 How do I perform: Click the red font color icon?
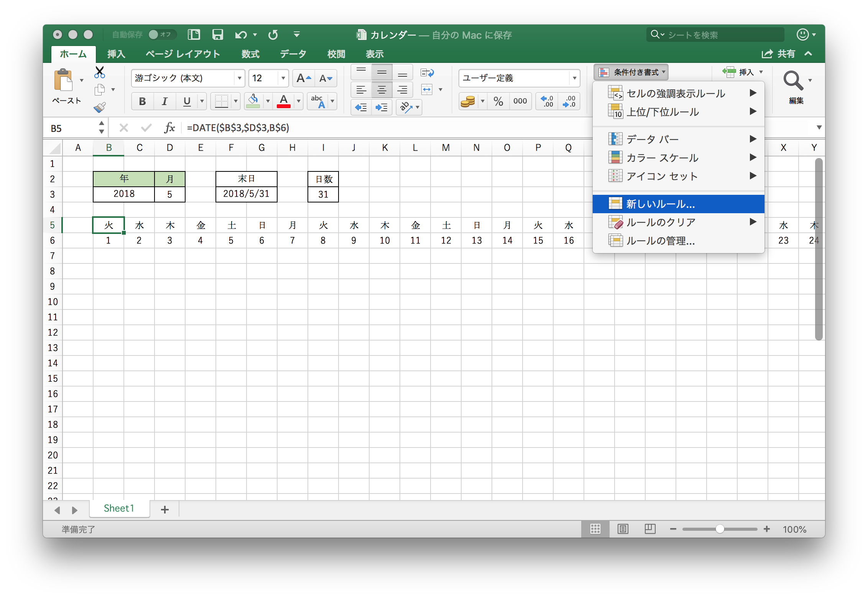[x=284, y=101]
